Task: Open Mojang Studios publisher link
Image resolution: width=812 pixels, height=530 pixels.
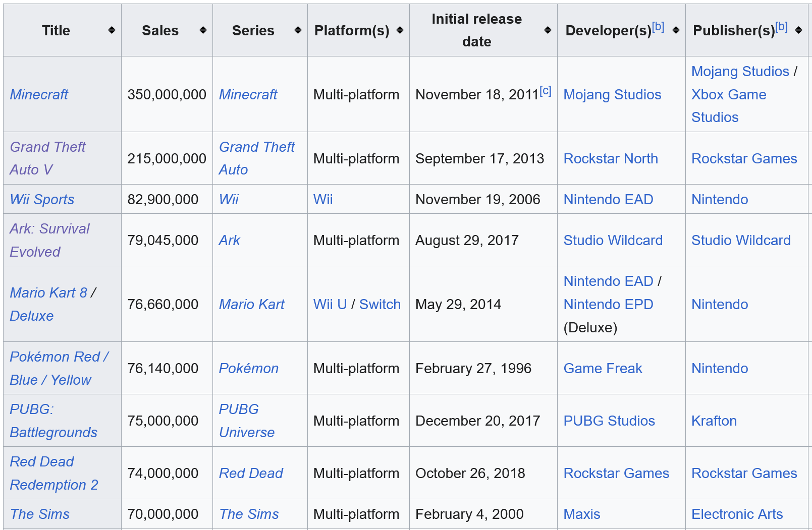Action: point(740,71)
